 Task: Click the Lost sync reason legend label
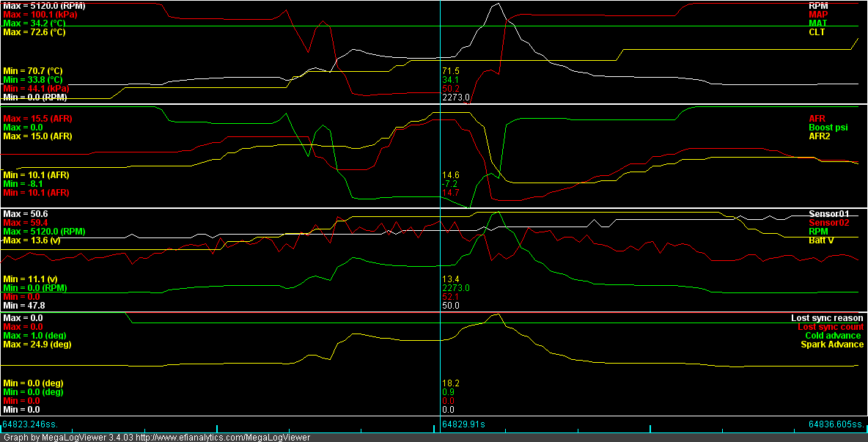pyautogui.click(x=827, y=317)
